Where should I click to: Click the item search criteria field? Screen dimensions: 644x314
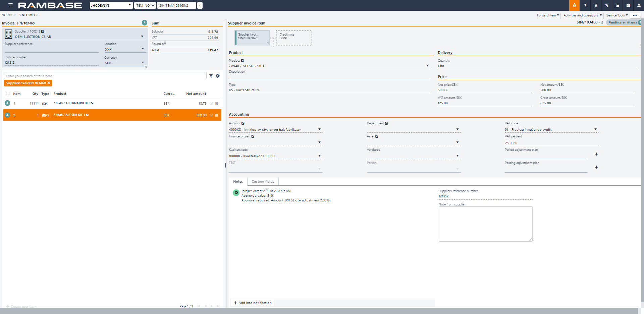[105, 76]
